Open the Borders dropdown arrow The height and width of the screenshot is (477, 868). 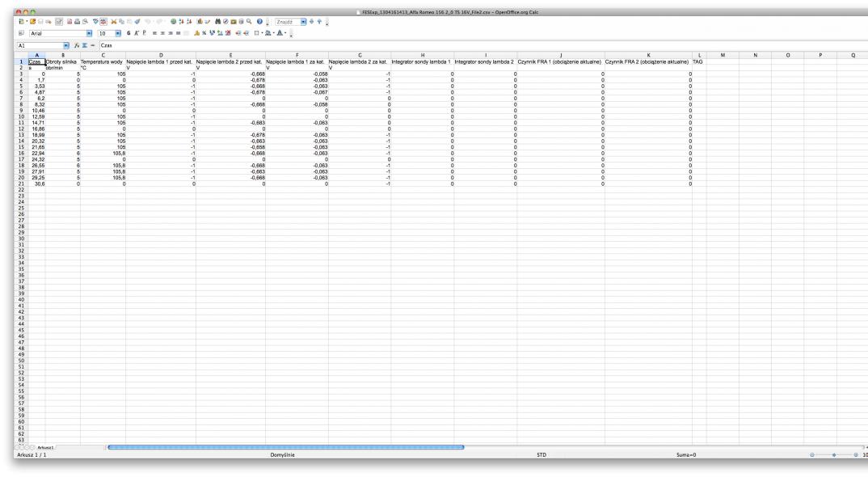tap(262, 33)
